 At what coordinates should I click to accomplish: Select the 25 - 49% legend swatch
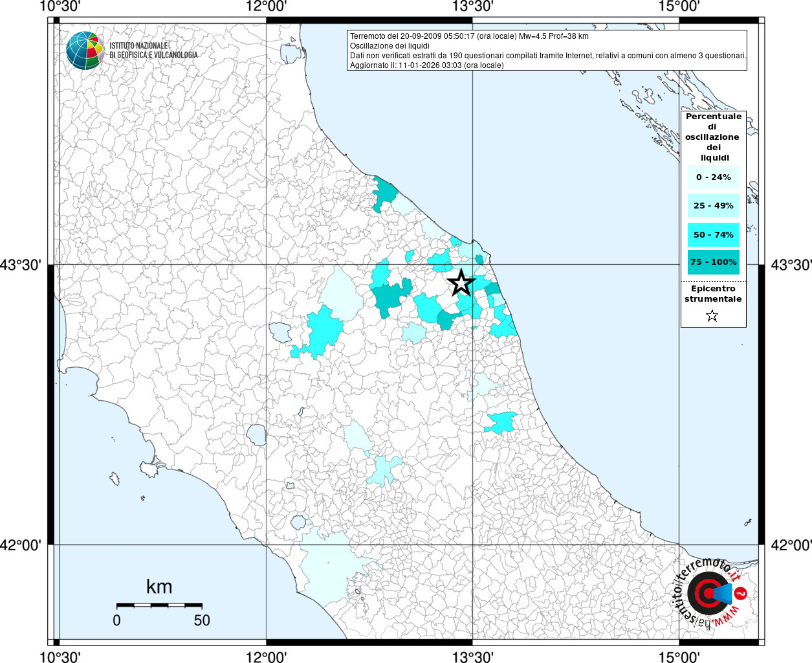coord(713,206)
